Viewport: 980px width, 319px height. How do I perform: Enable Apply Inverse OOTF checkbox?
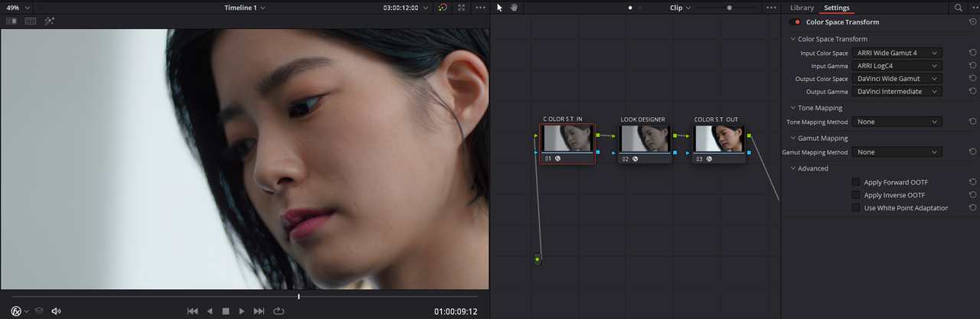856,195
